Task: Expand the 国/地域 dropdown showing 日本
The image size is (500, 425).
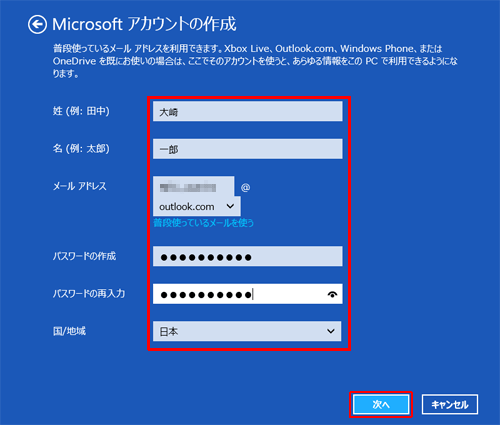Action: [247, 331]
